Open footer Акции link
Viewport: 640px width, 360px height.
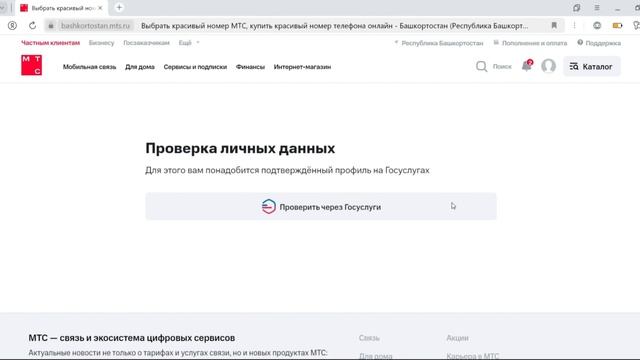pos(457,338)
